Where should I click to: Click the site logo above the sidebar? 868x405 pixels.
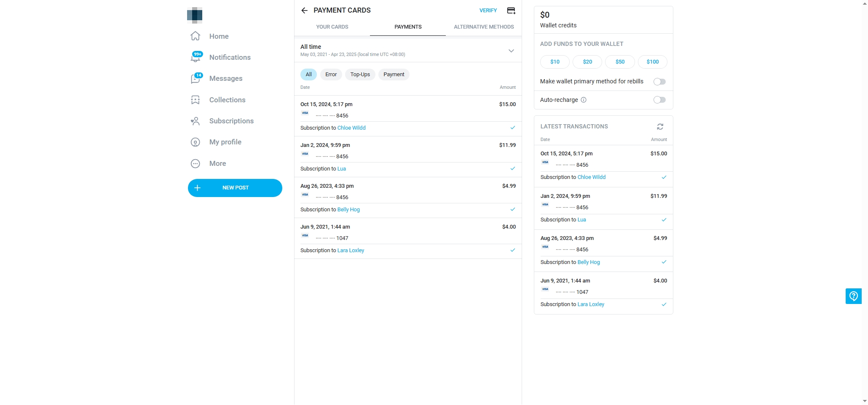pos(195,15)
